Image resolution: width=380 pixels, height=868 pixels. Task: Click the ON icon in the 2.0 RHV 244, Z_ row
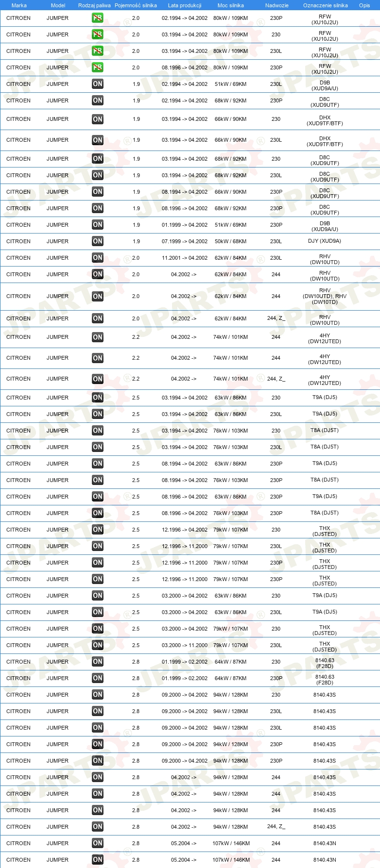click(98, 318)
